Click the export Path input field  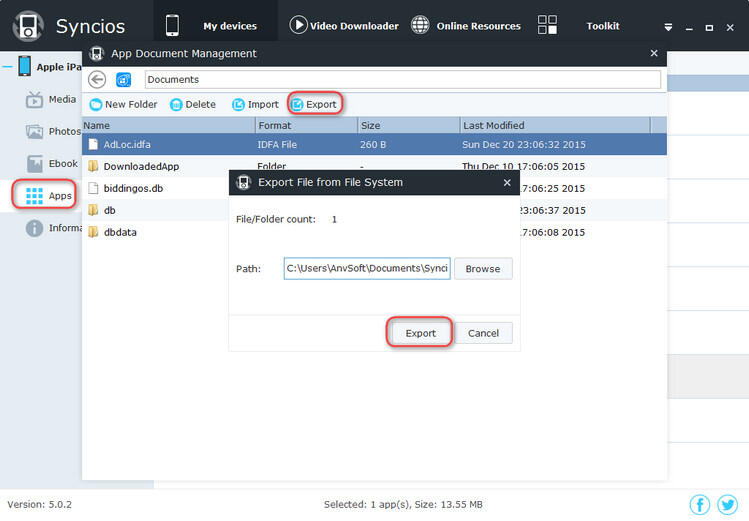click(366, 268)
